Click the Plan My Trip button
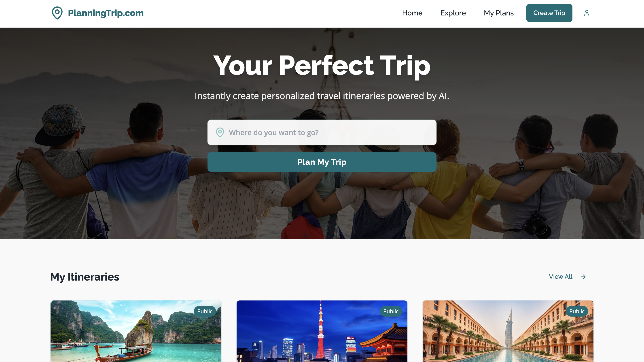The width and height of the screenshot is (644, 362). [x=322, y=162]
